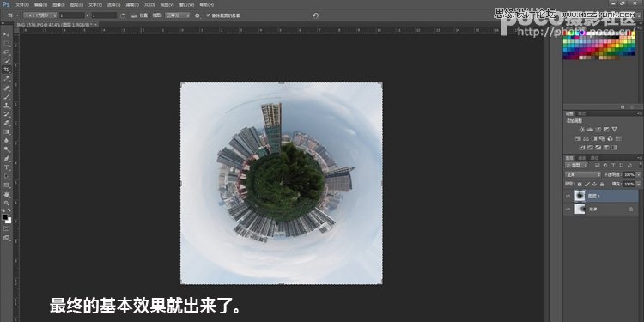Add a Color Balance adjustment
Viewport: 644px width, 322px height.
pos(586,138)
